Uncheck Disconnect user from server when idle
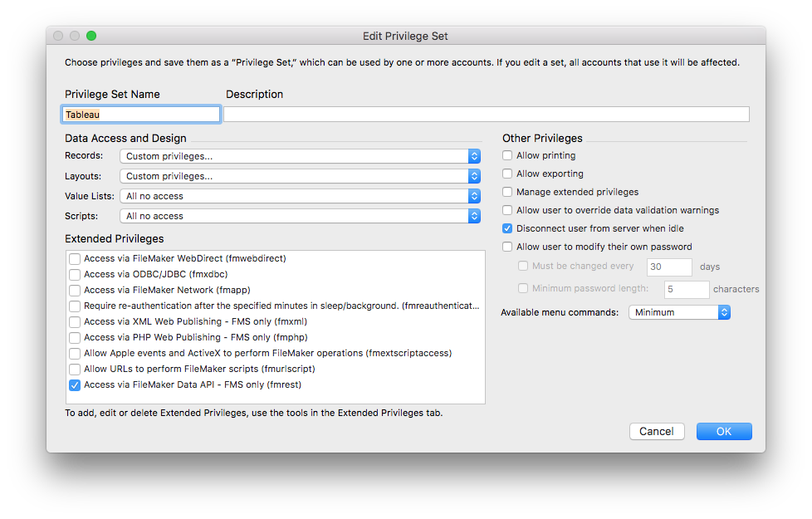 pyautogui.click(x=507, y=229)
